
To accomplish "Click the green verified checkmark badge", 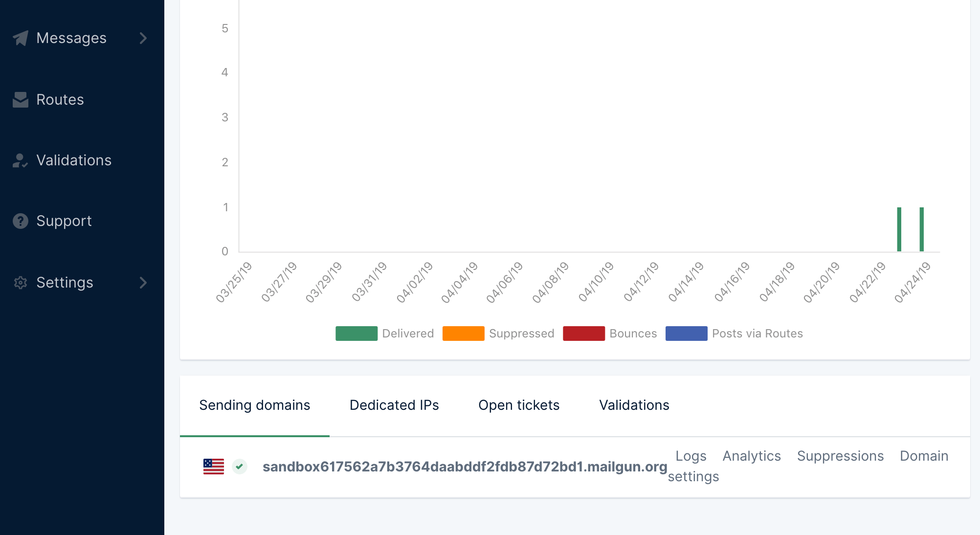I will tap(240, 467).
